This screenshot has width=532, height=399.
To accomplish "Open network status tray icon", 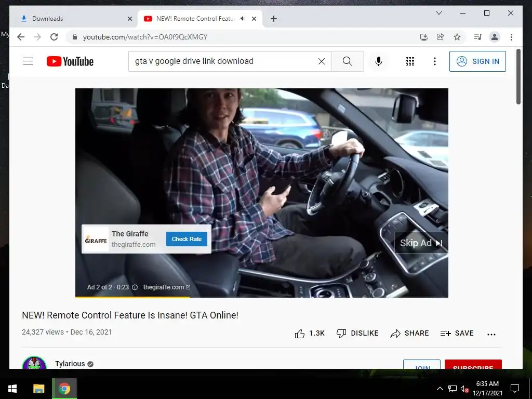I will click(x=452, y=389).
